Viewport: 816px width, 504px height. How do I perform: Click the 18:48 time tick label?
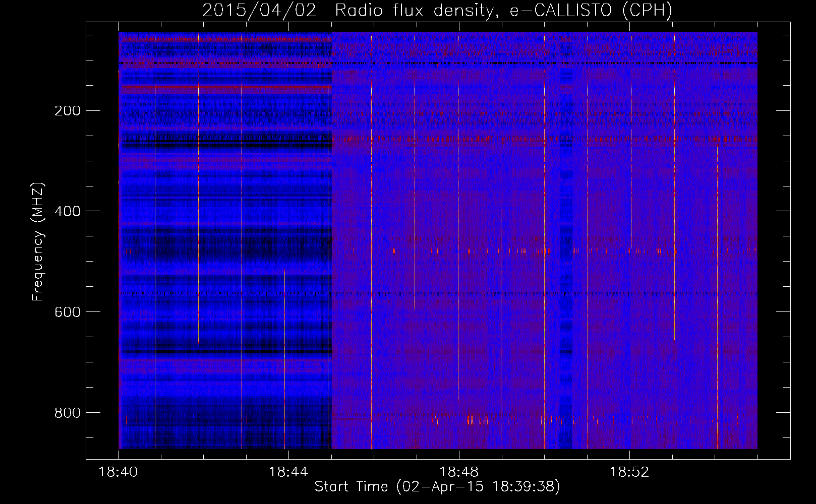tap(459, 472)
